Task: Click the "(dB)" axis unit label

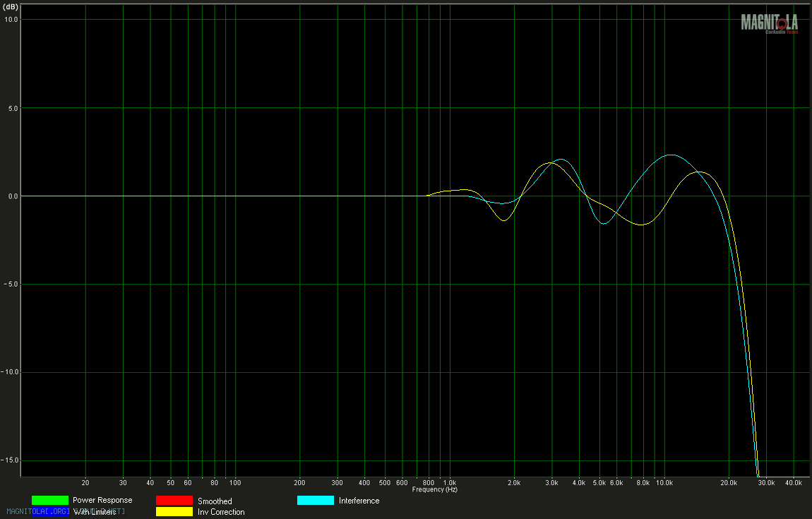Action: [x=11, y=7]
